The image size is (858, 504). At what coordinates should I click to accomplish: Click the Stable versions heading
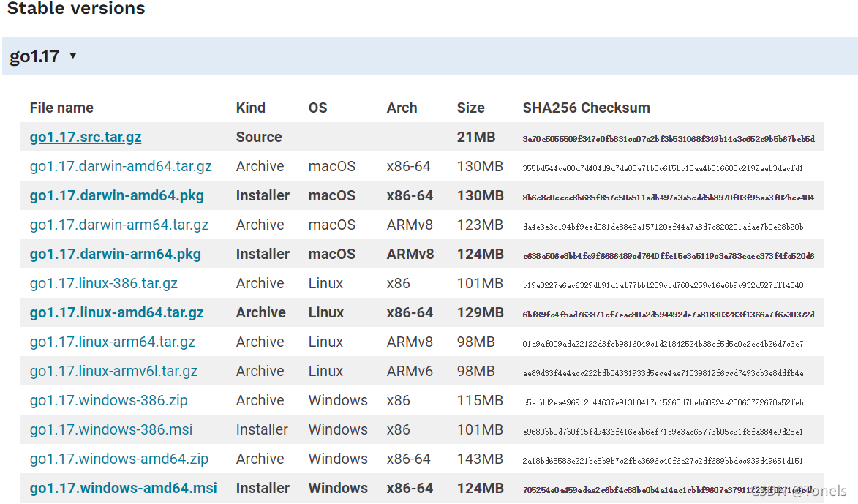(x=76, y=8)
